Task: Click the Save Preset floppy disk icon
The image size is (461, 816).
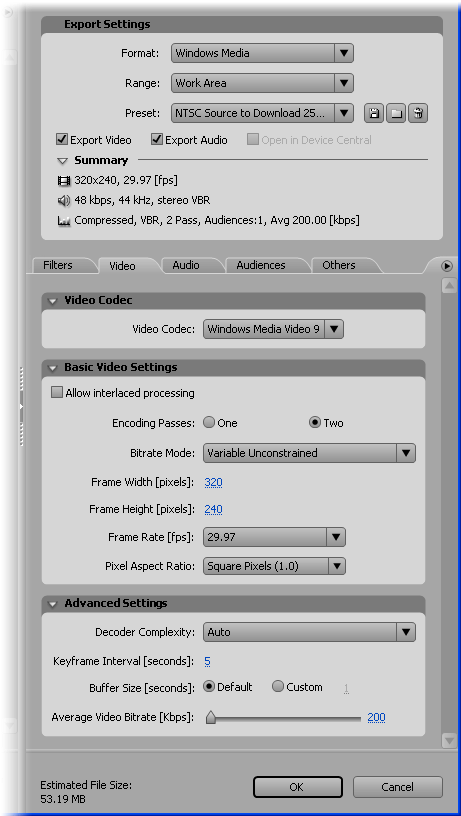Action: point(374,113)
